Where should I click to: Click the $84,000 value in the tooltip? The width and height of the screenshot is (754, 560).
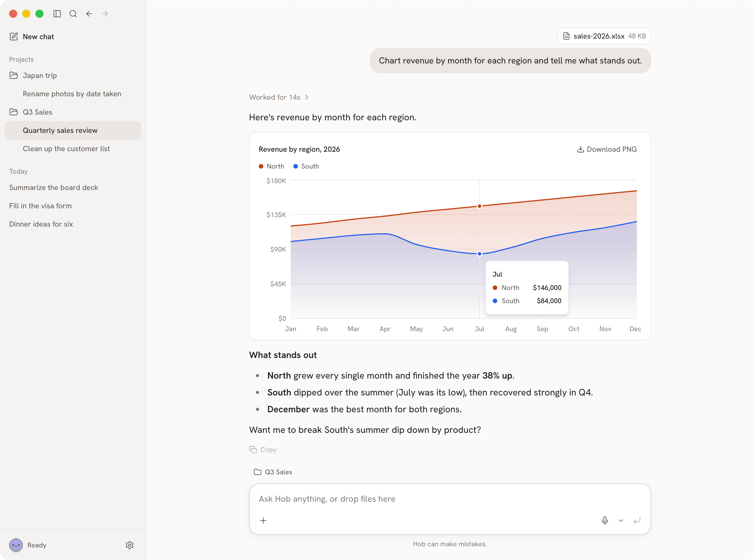(549, 301)
